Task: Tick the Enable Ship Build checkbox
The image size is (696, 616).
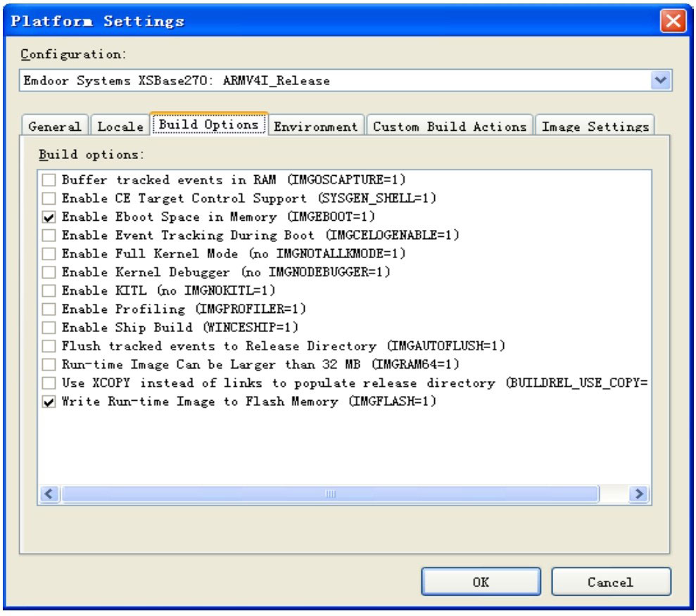Action: 49,328
